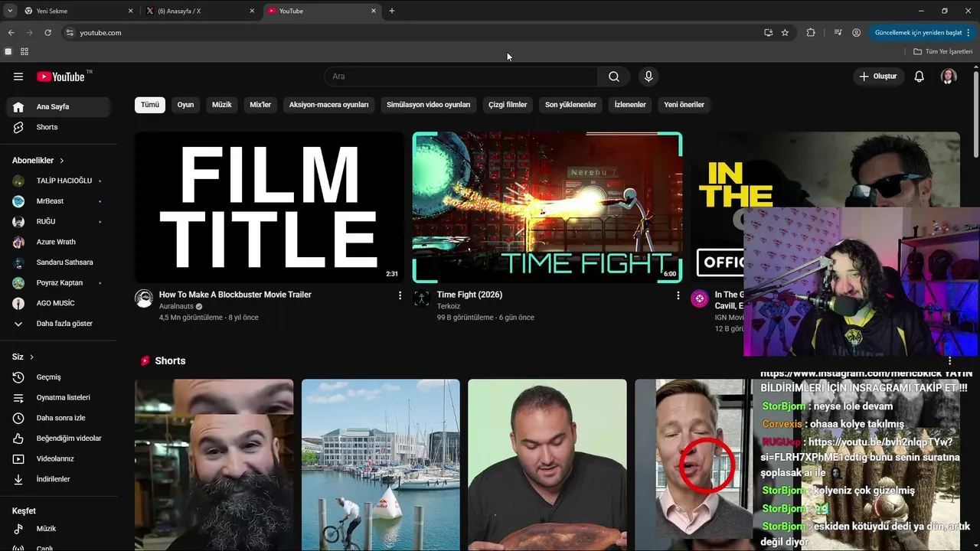Open 'How To Make A Blockbuster Movie Trailer' title

(235, 295)
